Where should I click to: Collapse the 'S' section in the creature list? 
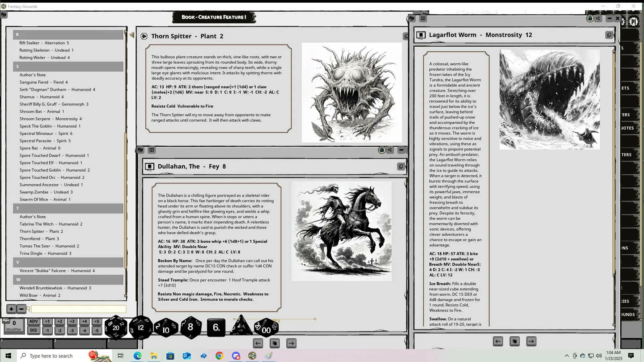pos(68,66)
